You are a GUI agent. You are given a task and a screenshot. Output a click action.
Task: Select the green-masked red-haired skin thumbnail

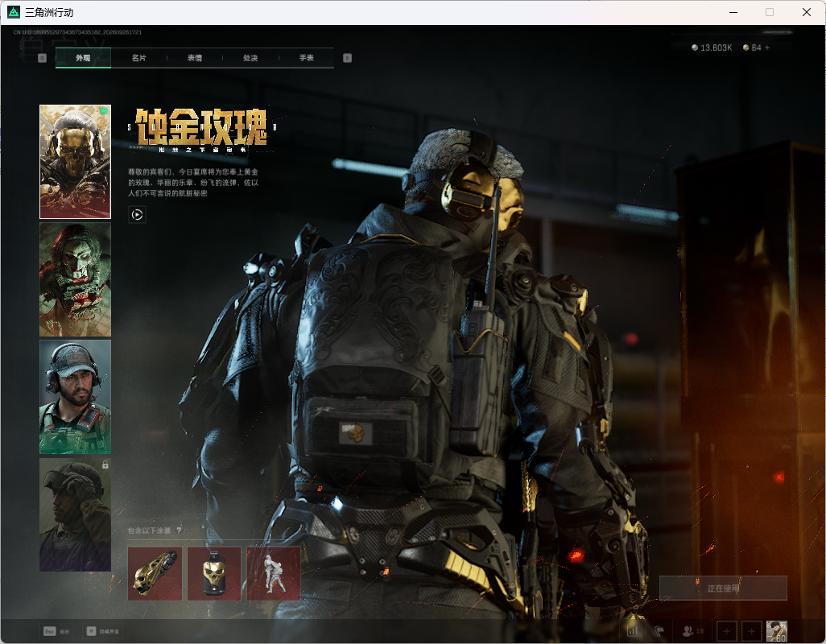[x=76, y=279]
